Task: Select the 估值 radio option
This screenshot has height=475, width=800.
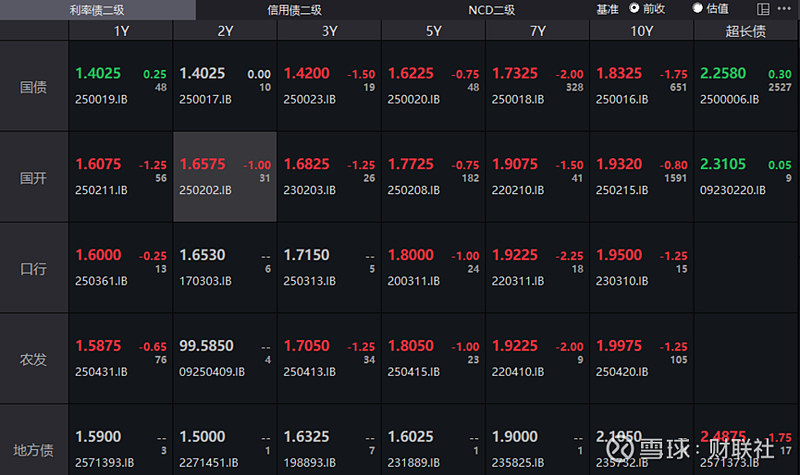Action: (x=710, y=9)
